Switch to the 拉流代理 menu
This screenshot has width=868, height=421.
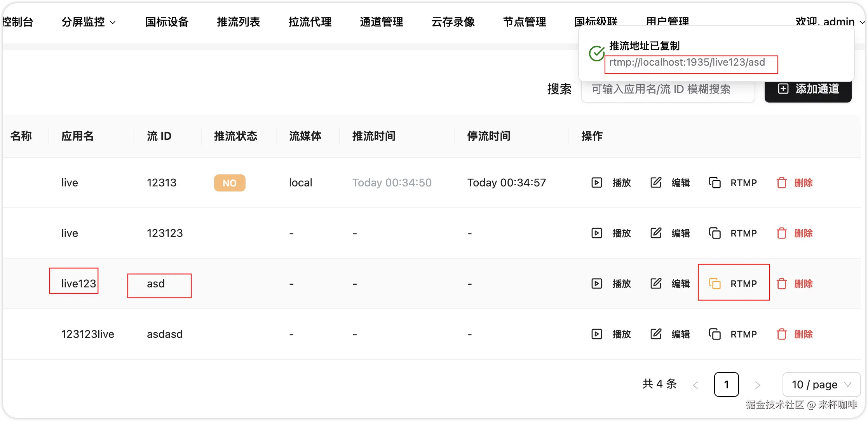coord(310,22)
